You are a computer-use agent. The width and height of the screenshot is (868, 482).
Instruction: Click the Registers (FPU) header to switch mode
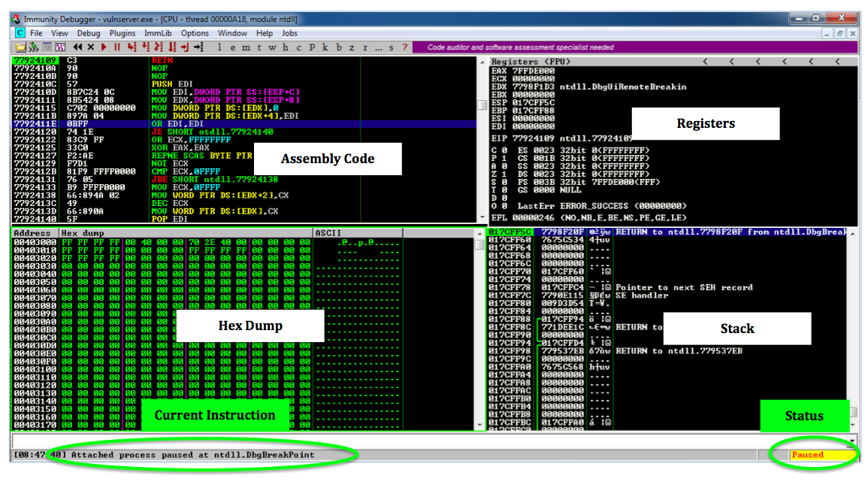point(531,62)
